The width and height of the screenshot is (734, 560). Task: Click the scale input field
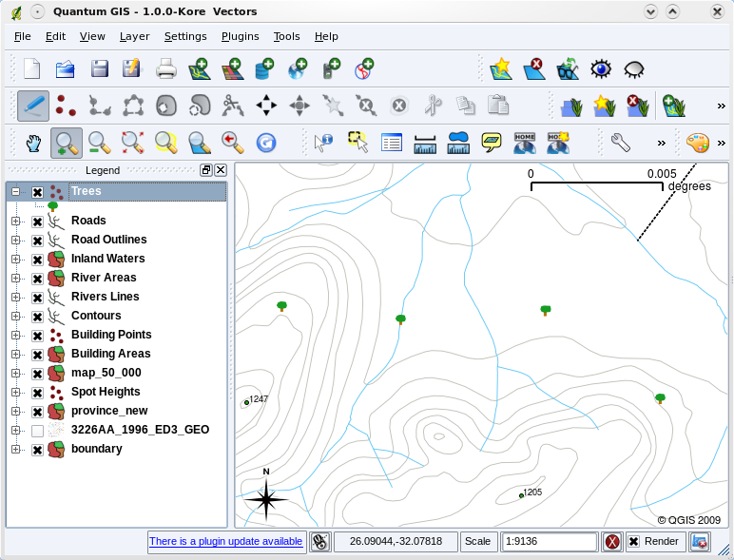click(548, 541)
